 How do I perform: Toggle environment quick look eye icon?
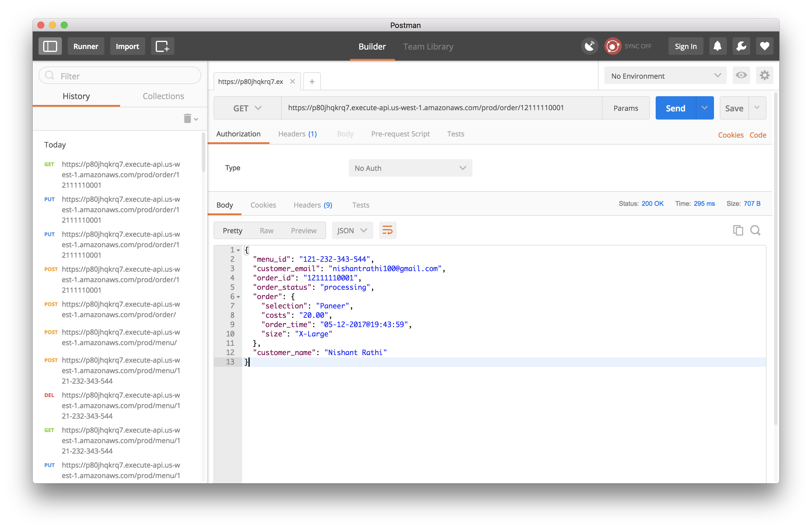pos(741,76)
